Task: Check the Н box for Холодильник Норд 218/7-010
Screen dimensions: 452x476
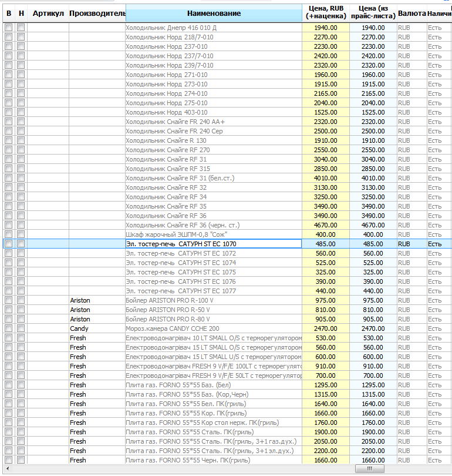Action: pos(21,37)
